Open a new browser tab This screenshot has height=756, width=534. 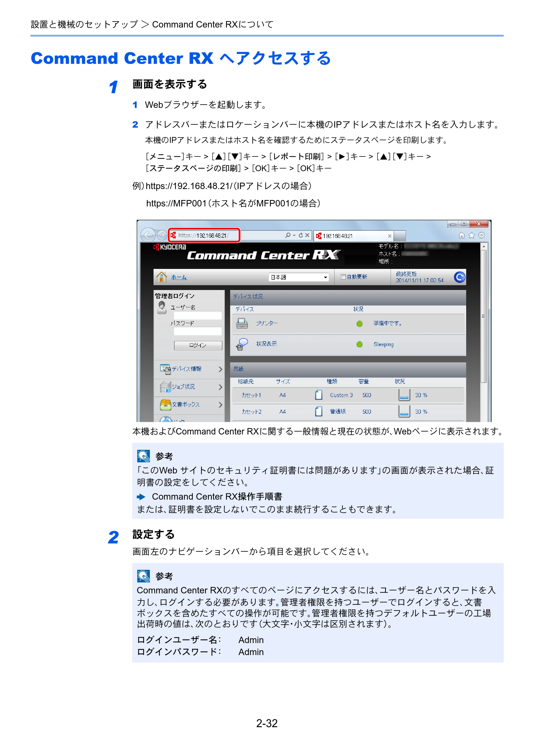pos(400,236)
